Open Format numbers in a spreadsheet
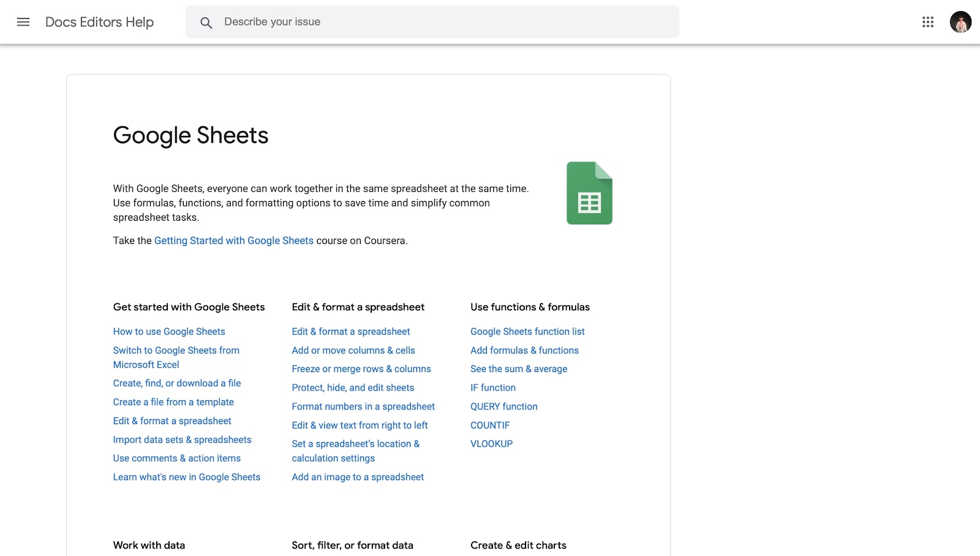 (363, 406)
